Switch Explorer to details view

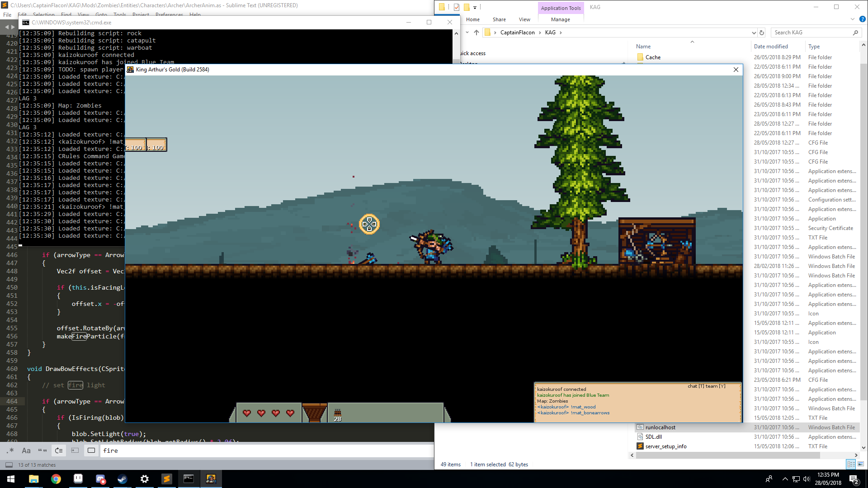coord(851,464)
